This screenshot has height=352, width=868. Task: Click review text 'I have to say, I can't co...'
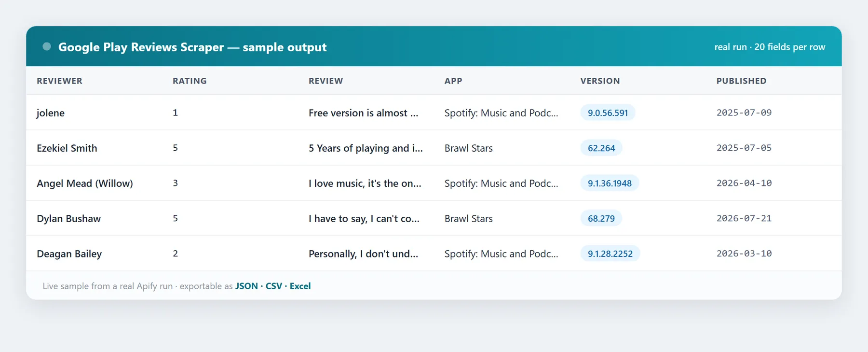[x=364, y=219]
